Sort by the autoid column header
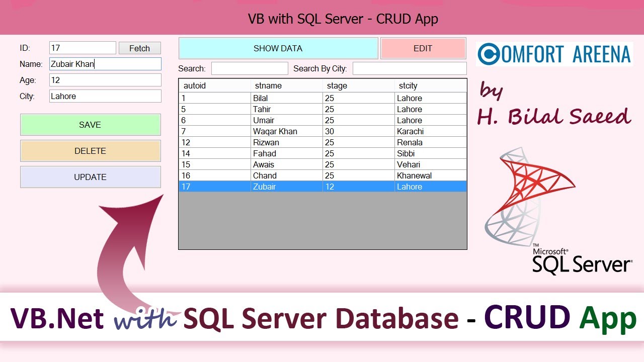The width and height of the screenshot is (644, 362). click(215, 85)
